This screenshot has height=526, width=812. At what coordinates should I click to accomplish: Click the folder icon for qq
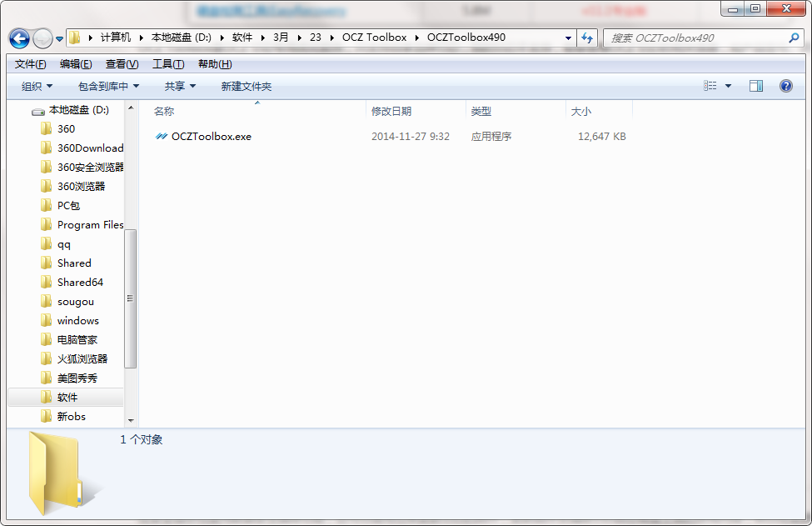46,243
